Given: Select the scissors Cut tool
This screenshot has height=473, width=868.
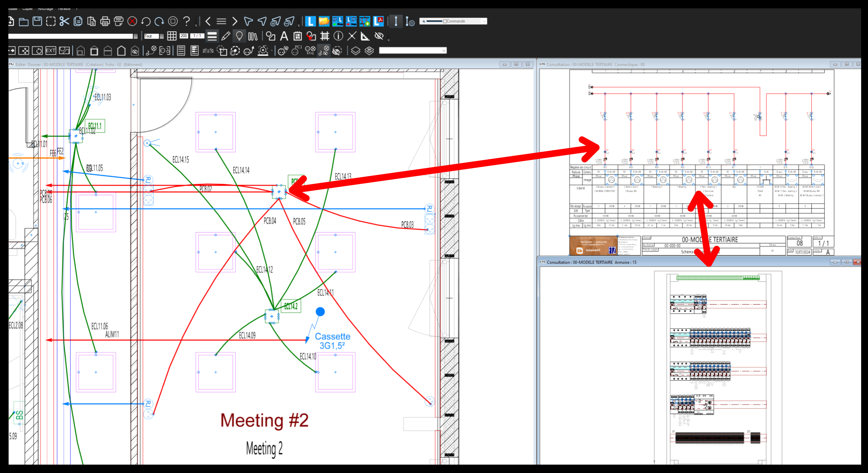Looking at the screenshot, I should tap(64, 21).
